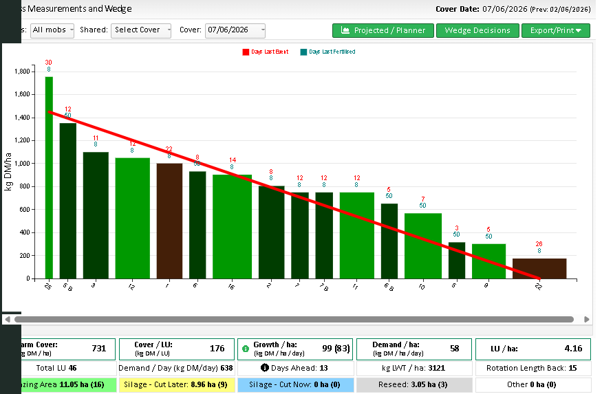602x394 pixels.
Task: Open Wedge Decisions
Action: [x=477, y=31]
